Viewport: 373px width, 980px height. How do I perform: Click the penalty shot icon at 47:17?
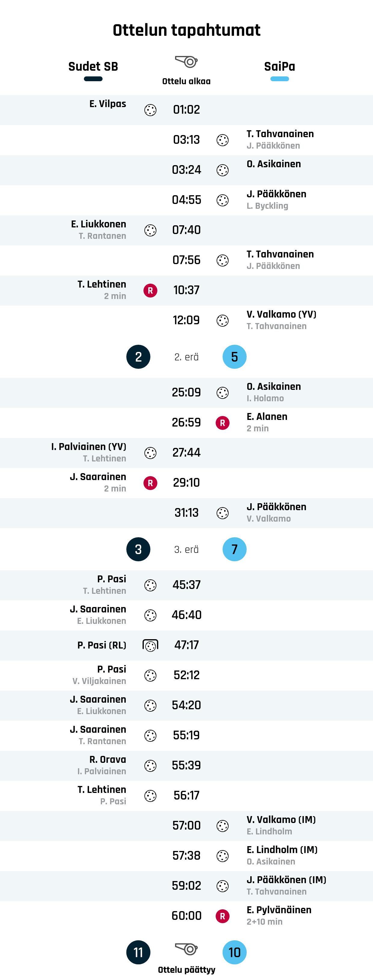coord(150,645)
